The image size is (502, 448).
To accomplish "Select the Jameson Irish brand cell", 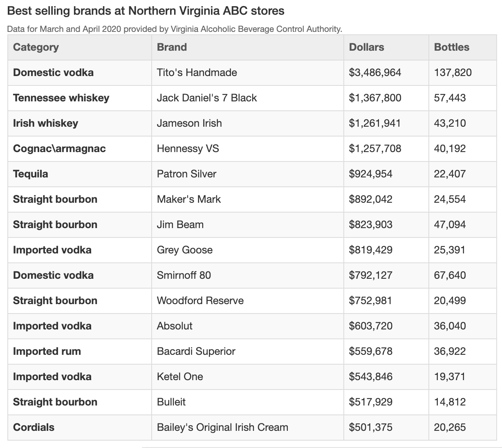I will tap(189, 123).
